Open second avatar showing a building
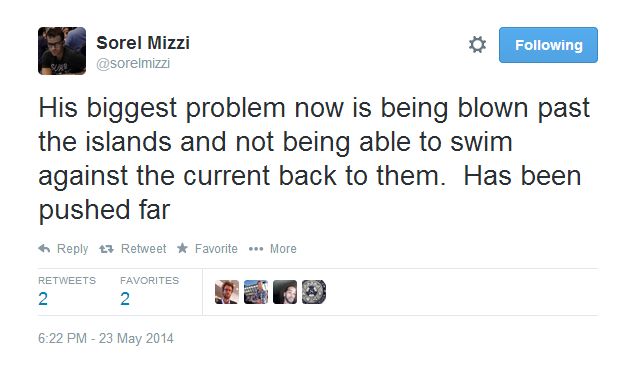631x372 pixels. 256,292
